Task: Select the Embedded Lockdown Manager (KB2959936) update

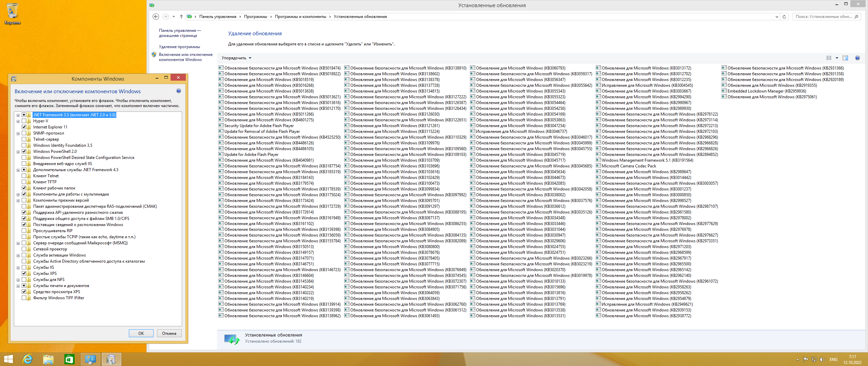Action: tap(764, 91)
